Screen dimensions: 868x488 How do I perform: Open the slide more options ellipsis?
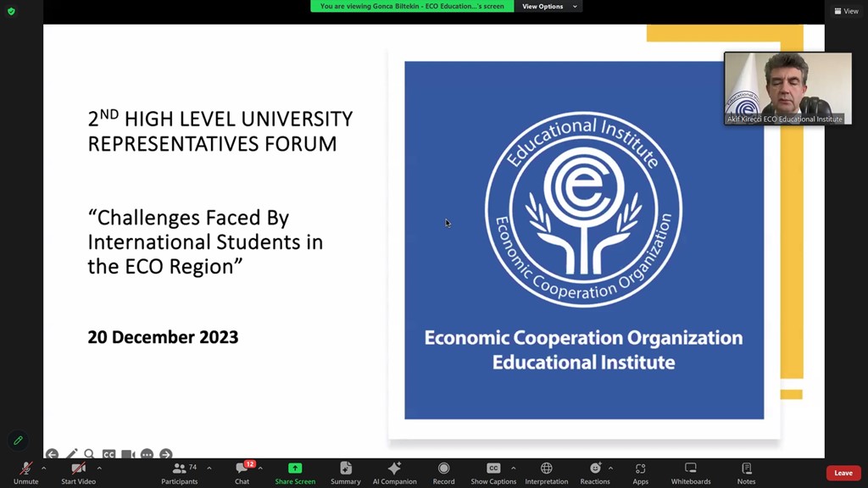(x=147, y=454)
